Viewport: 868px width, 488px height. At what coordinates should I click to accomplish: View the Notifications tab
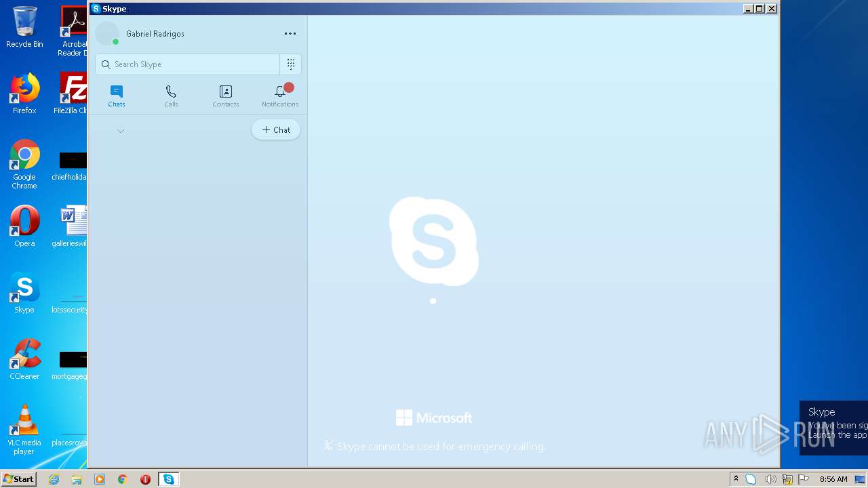280,96
